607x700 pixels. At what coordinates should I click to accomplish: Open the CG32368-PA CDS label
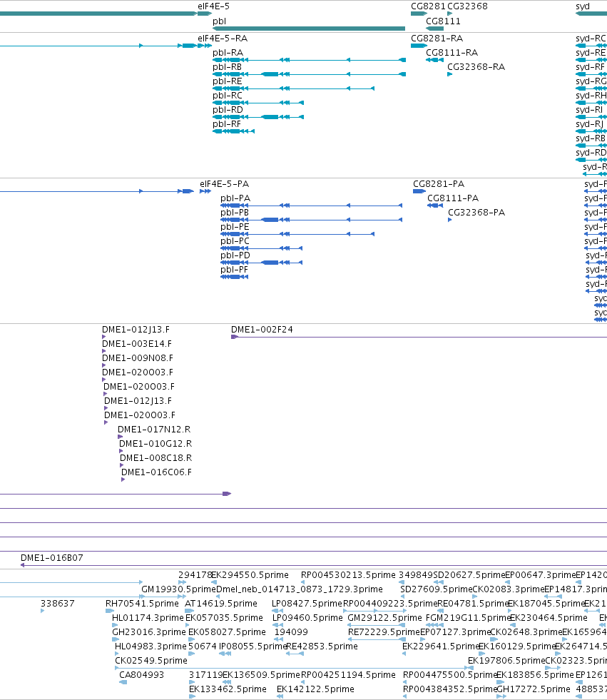point(476,213)
